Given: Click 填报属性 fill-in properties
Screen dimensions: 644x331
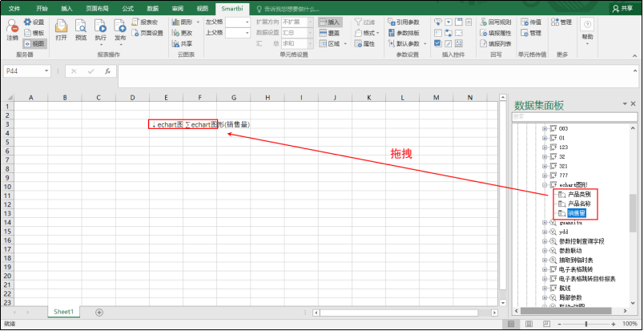Looking at the screenshot, I should 495,33.
